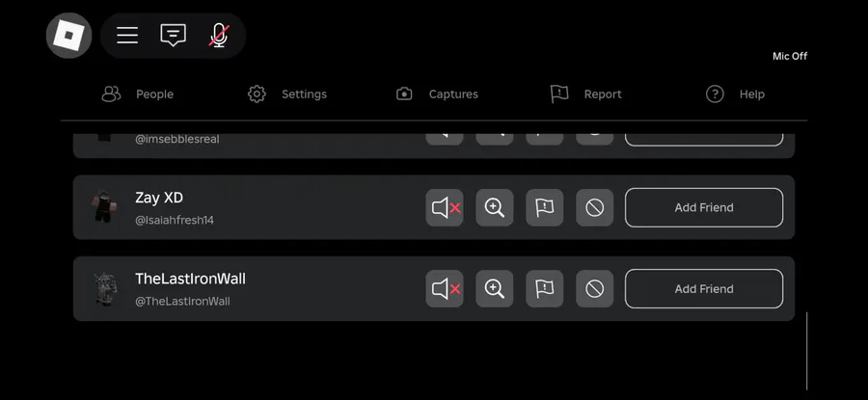Click the Roblox logo button
This screenshot has height=400, width=868.
pos(68,36)
